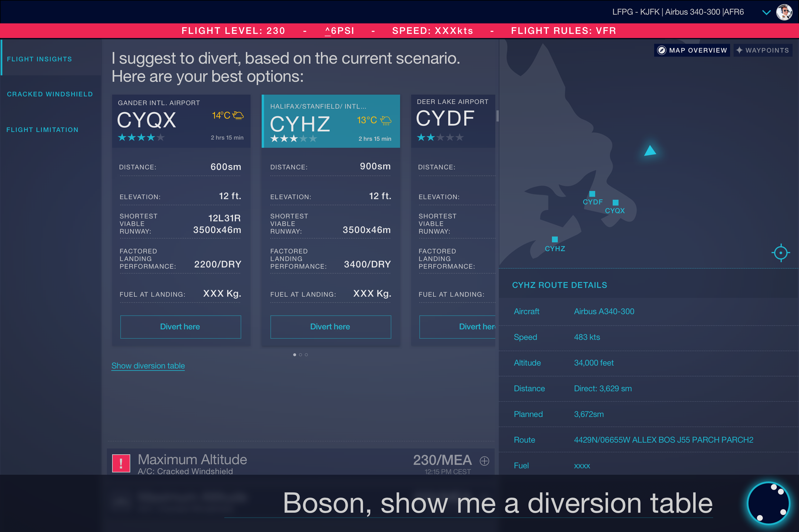Select the CYHZ Halifax airport card header
The image size is (799, 532).
click(x=331, y=121)
